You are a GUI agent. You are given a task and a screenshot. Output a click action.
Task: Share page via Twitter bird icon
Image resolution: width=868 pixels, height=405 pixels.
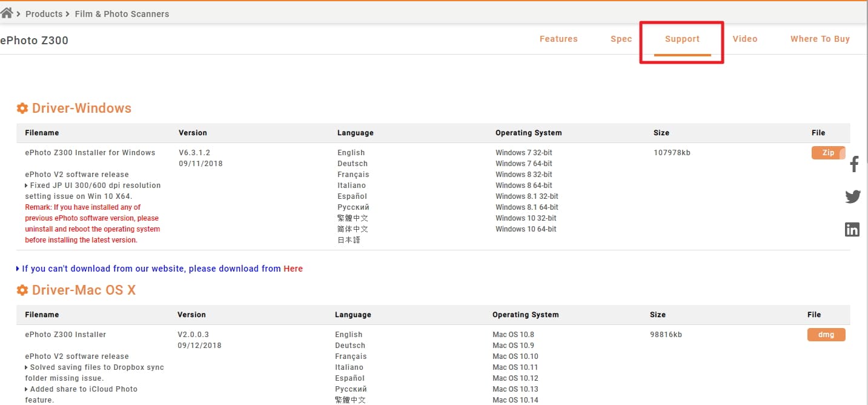click(x=853, y=196)
